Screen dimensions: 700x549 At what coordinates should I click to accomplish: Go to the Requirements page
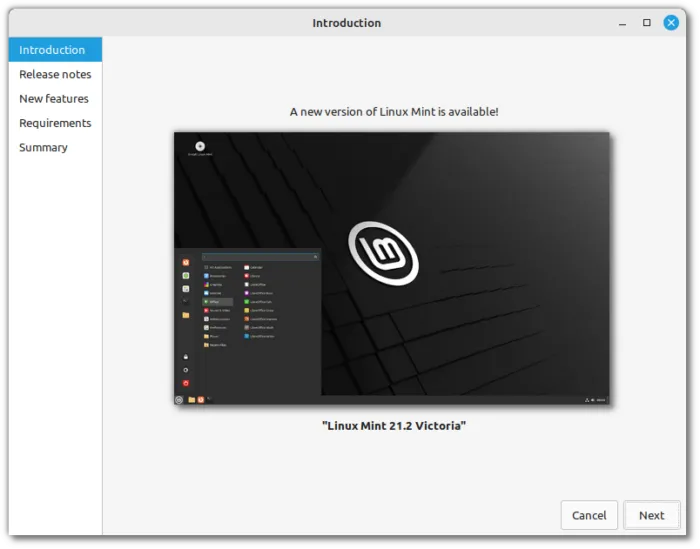pos(55,123)
